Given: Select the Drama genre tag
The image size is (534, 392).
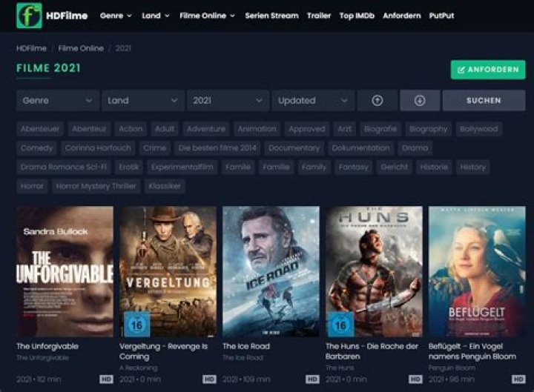Looking at the screenshot, I should [x=415, y=148].
